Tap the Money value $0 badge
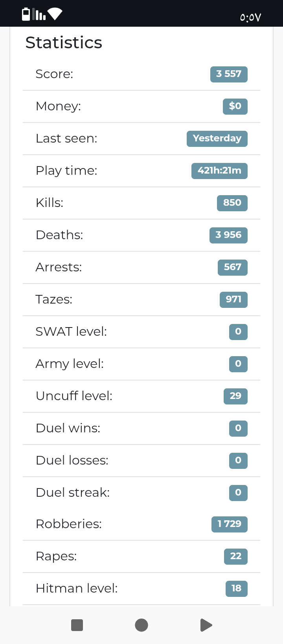 tap(235, 106)
